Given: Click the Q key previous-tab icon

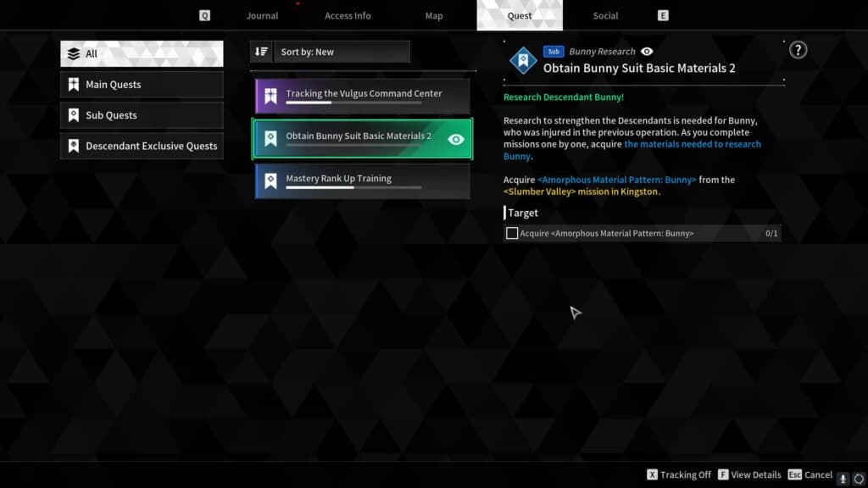Looking at the screenshot, I should (204, 15).
